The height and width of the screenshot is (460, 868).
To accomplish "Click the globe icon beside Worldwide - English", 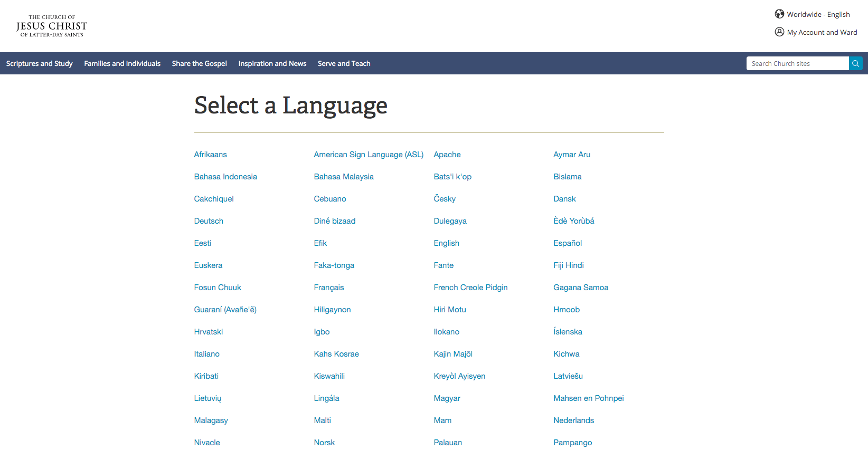I will (779, 14).
